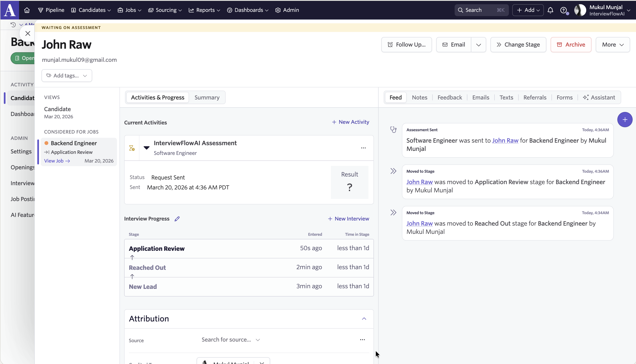The width and height of the screenshot is (636, 364).
Task: Click John Raw link in Assessment Sent entry
Action: [x=505, y=141]
